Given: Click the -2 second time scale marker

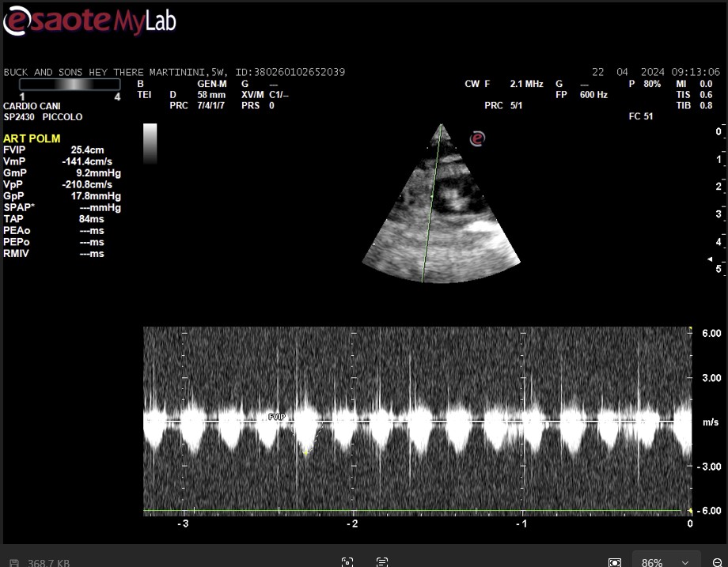Looking at the screenshot, I should (352, 524).
